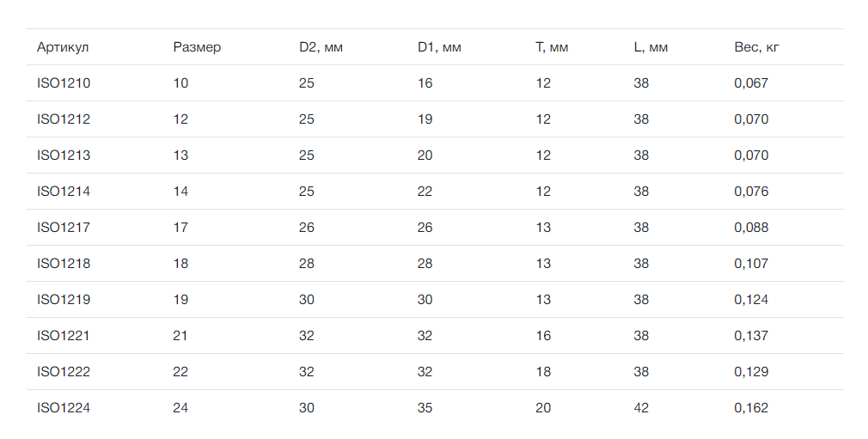Viewport: 868px width, 439px height.
Task: Click the L, мм column header
Action: pos(651,47)
